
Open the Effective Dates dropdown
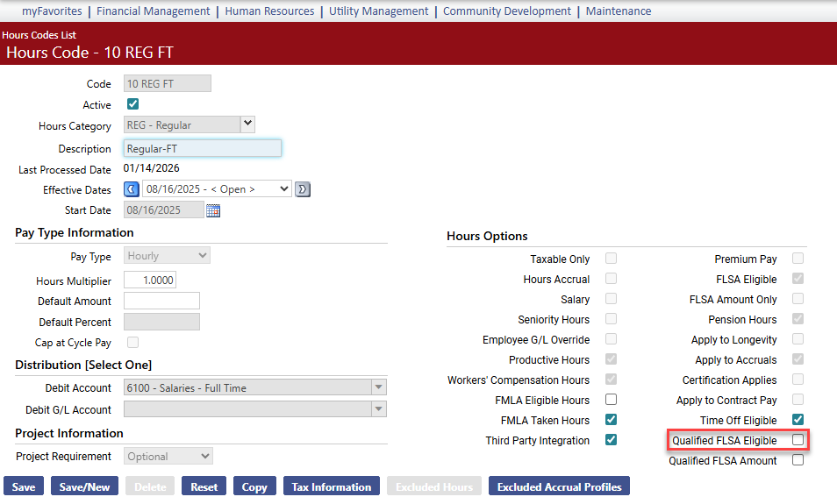217,189
